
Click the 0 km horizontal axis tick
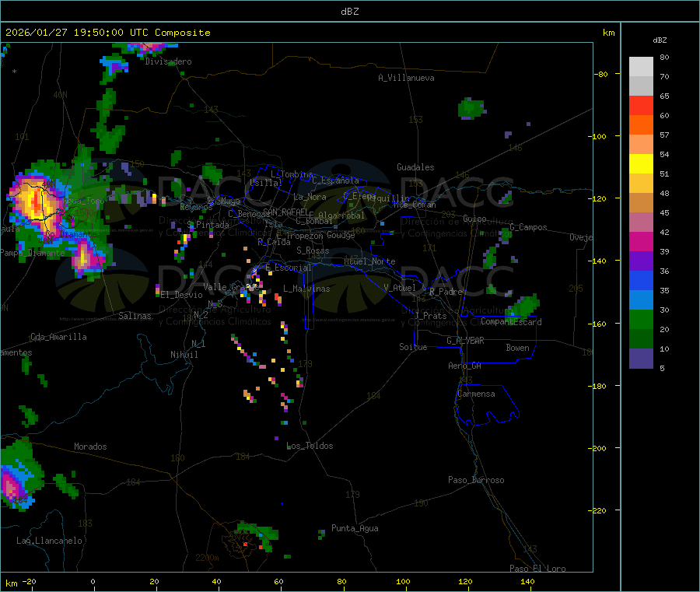click(x=93, y=581)
